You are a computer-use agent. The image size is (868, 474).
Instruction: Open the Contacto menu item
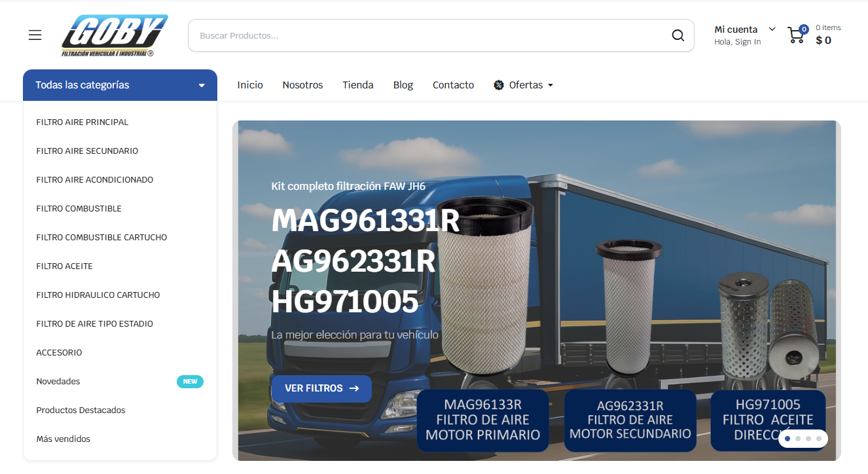point(453,85)
